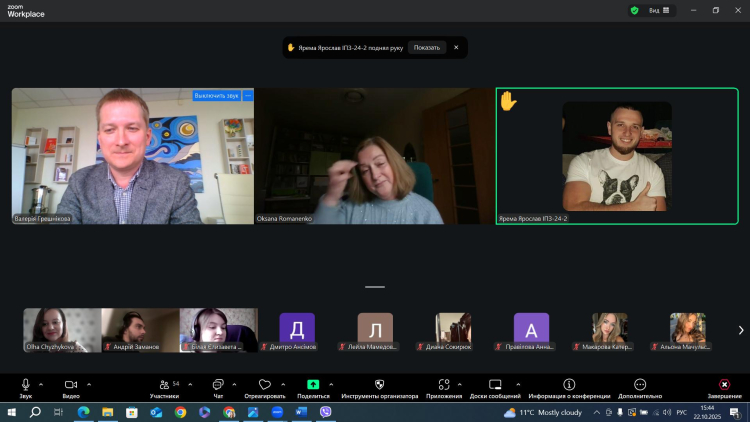The width and height of the screenshot is (750, 422).
Task: Dismiss the raised hand notification
Action: pos(456,47)
